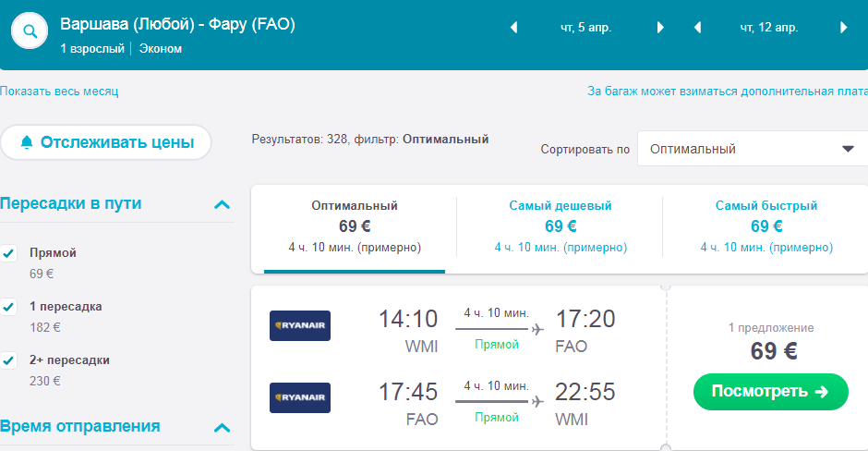
Task: Toggle the 1 пересадка checkbox
Action: click(x=9, y=307)
